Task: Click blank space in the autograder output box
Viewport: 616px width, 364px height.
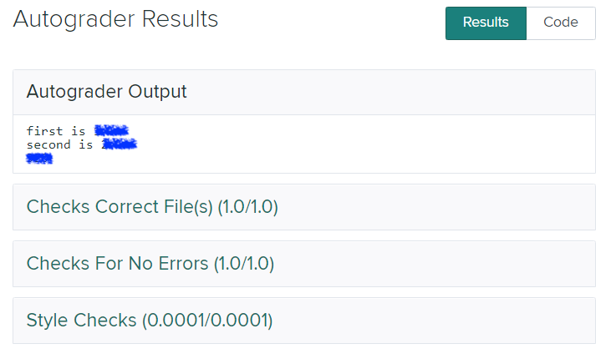Action: pos(376,144)
